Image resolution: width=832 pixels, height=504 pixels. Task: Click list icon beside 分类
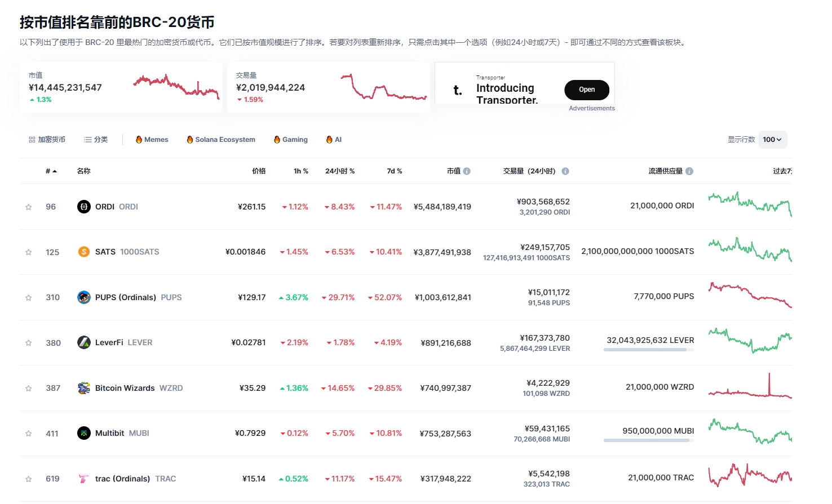[88, 140]
